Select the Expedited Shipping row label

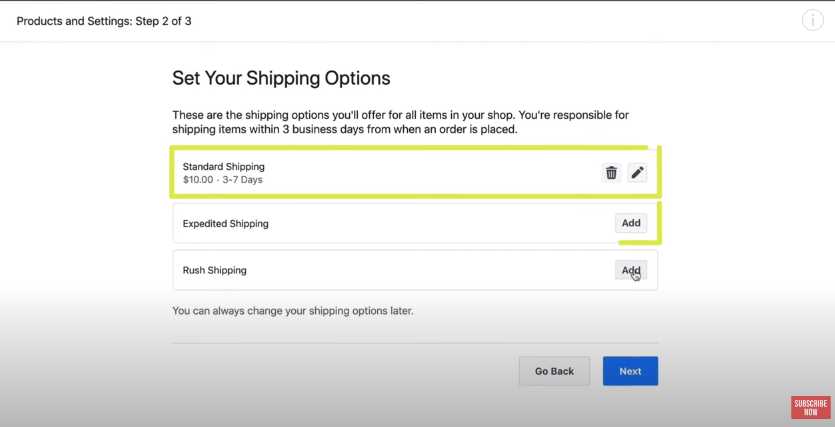click(226, 224)
